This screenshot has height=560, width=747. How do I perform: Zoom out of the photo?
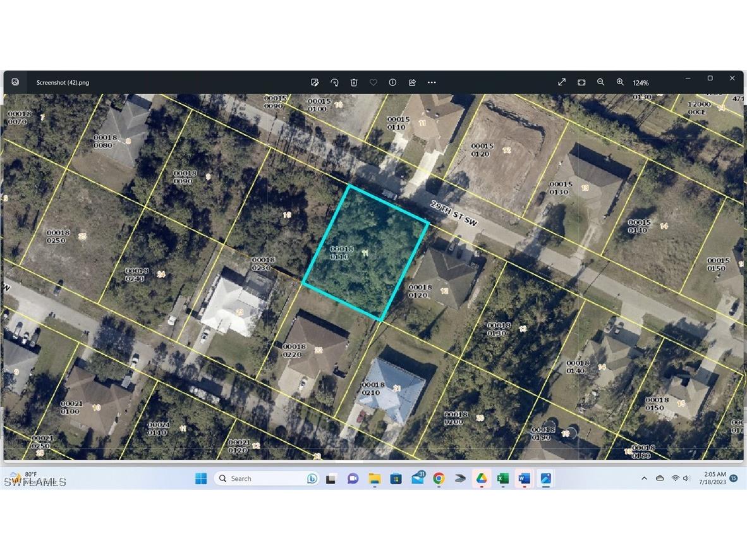(600, 82)
